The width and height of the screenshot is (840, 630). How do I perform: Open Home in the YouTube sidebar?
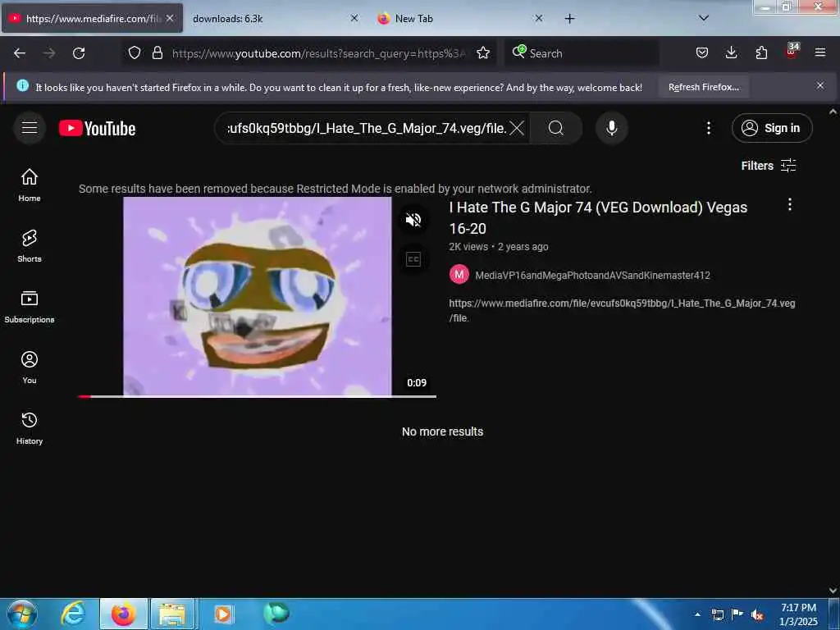coord(30,185)
